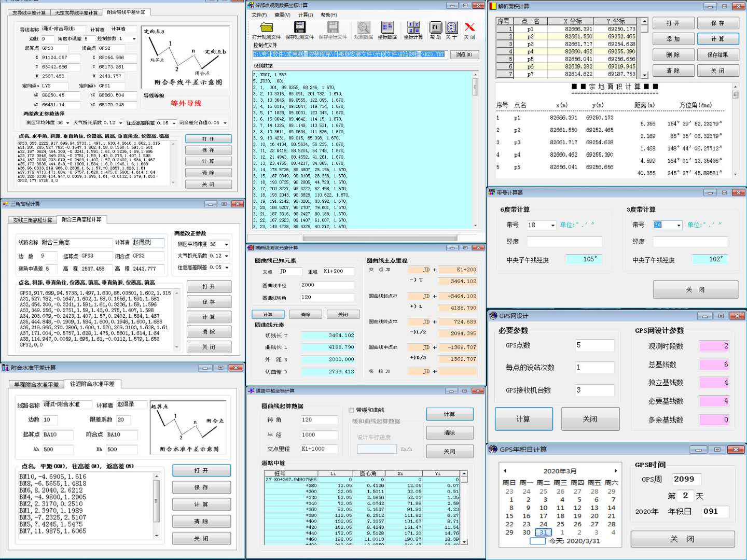Go to previous month in GPS calendar
The width and height of the screenshot is (747, 560).
click(x=505, y=471)
